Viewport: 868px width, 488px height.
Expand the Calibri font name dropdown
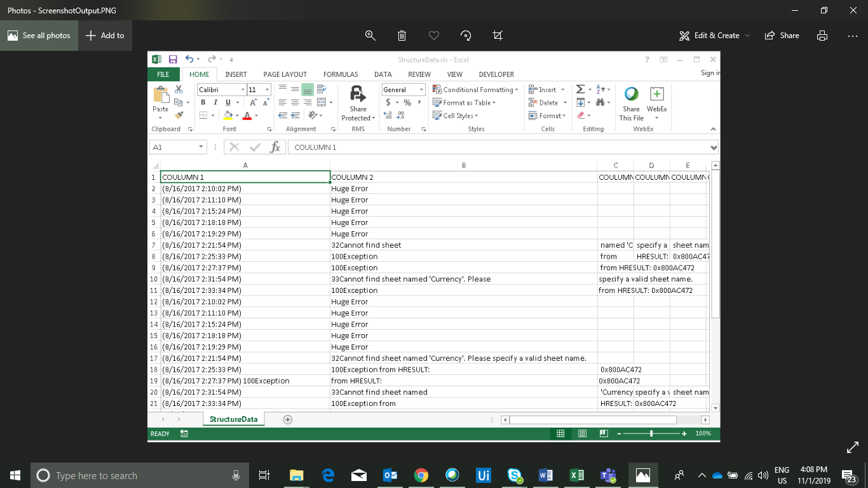click(243, 90)
